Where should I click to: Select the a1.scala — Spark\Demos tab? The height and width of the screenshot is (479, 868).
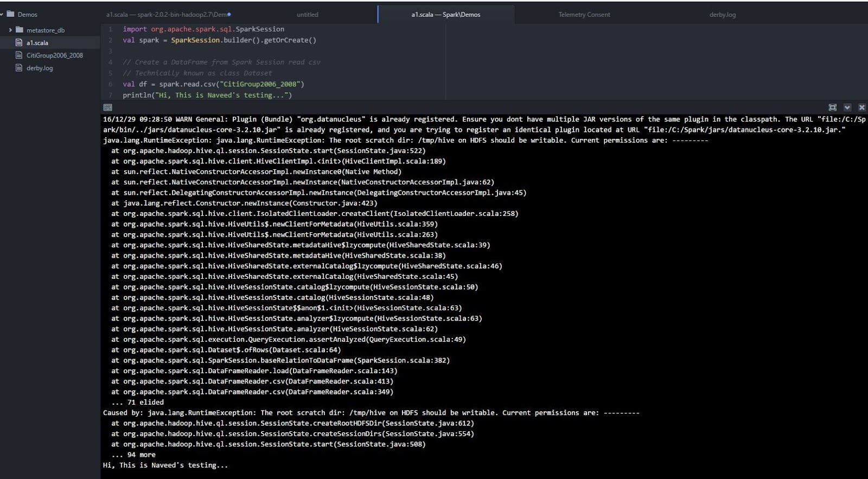click(x=446, y=15)
